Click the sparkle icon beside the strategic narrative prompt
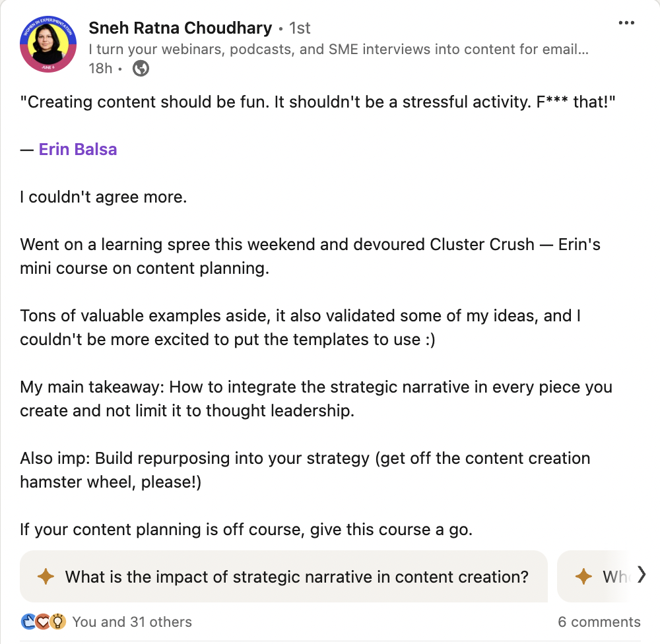The width and height of the screenshot is (660, 644). (46, 577)
